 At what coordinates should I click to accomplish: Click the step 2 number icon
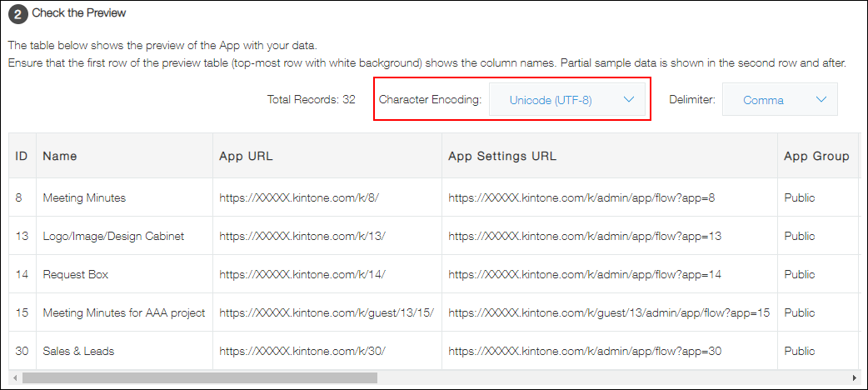click(x=17, y=13)
